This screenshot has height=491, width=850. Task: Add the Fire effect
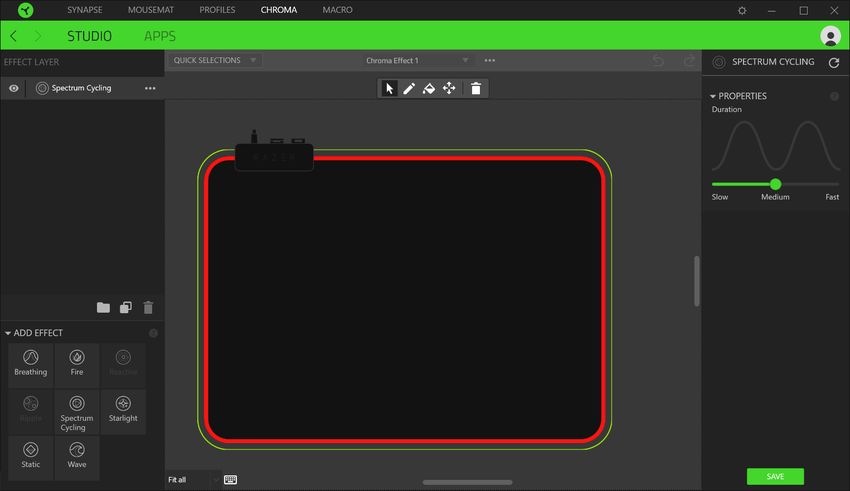click(77, 364)
